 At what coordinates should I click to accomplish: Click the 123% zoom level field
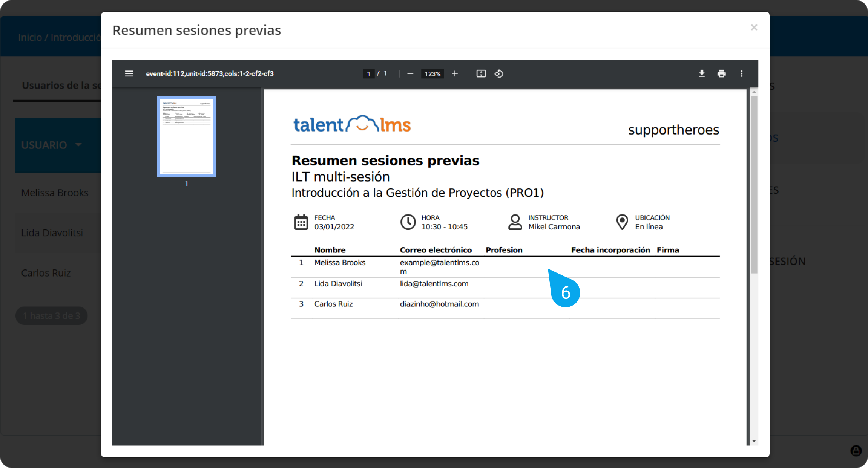click(432, 73)
